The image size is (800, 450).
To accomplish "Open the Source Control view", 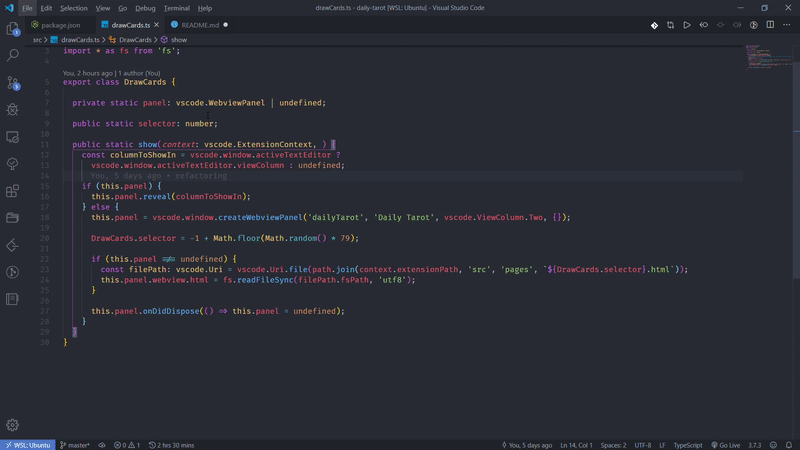I will [13, 83].
